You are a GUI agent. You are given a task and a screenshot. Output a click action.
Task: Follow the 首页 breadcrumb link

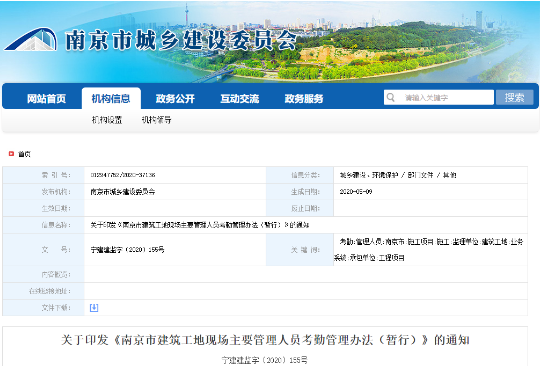click(x=24, y=154)
